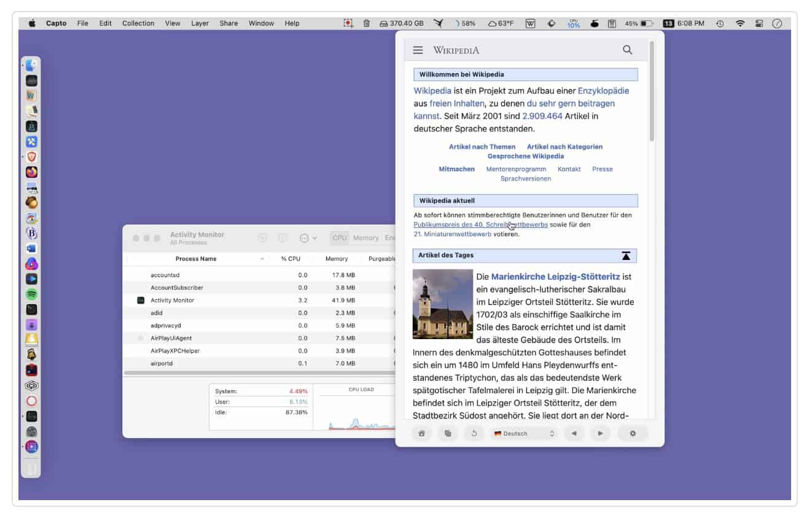The image size is (812, 521).
Task: Open popup settings gear
Action: [x=633, y=433]
